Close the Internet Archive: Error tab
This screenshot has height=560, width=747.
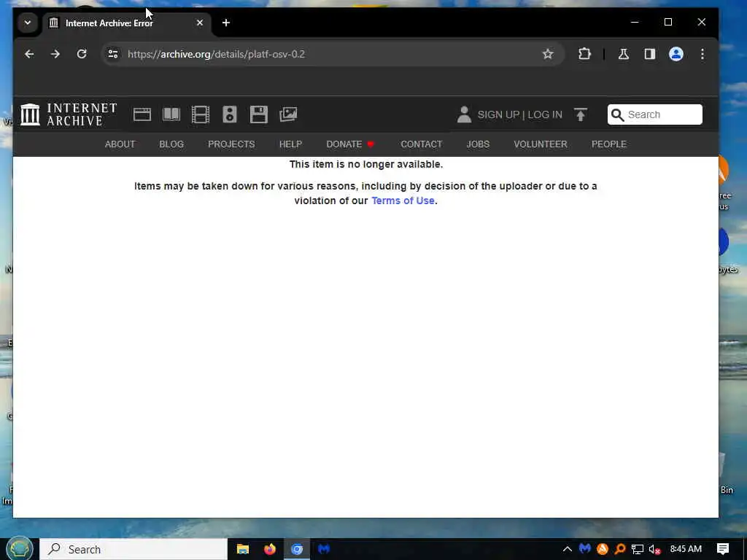[200, 23]
